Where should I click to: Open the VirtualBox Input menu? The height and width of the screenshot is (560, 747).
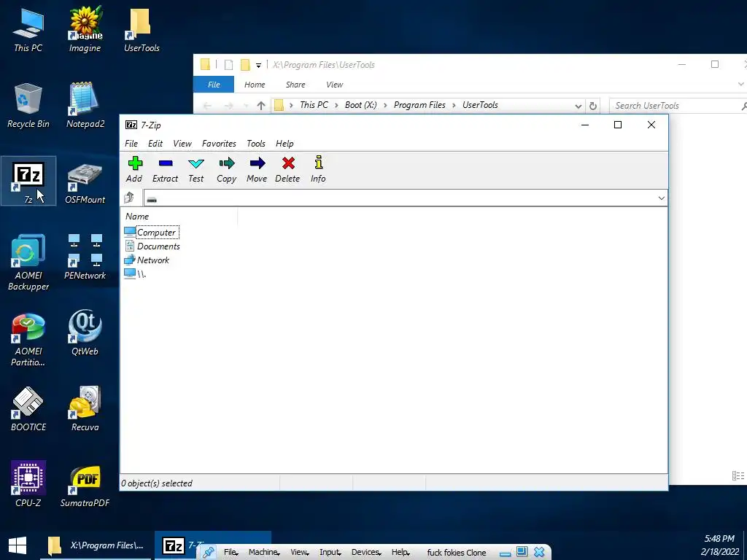(x=330, y=553)
